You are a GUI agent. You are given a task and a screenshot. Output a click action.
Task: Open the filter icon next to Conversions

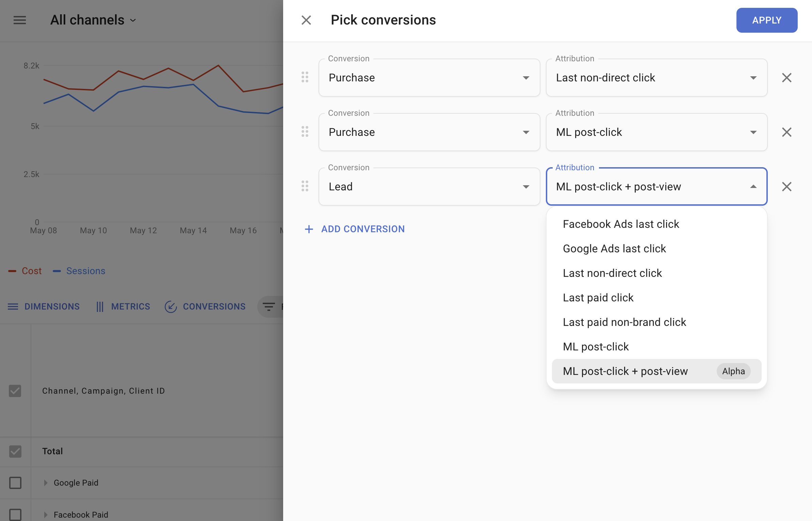tap(269, 306)
